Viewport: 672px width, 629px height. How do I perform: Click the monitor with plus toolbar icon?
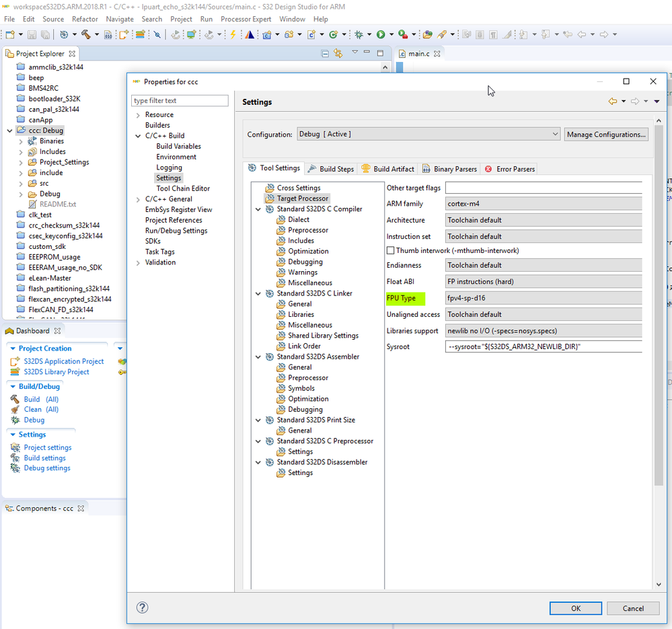pos(192,35)
